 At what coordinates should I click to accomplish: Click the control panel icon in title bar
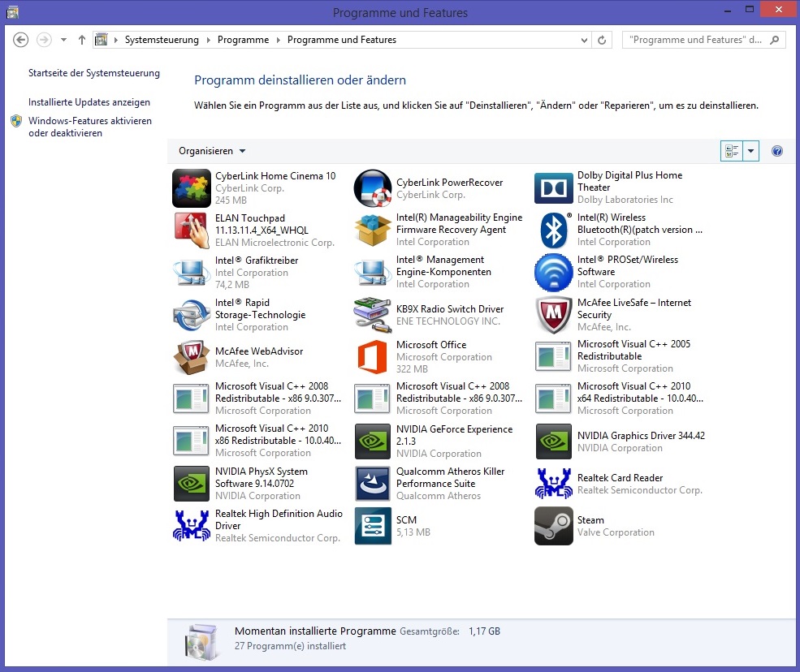[x=13, y=11]
